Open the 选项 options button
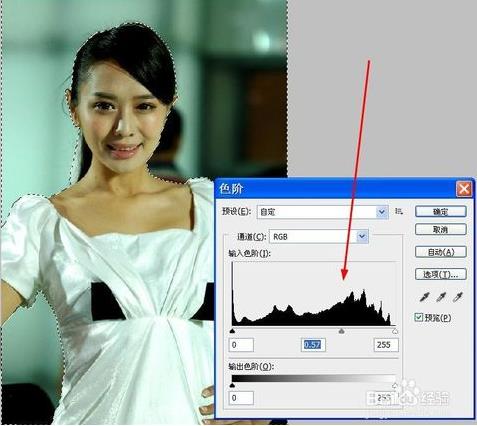 click(x=440, y=274)
